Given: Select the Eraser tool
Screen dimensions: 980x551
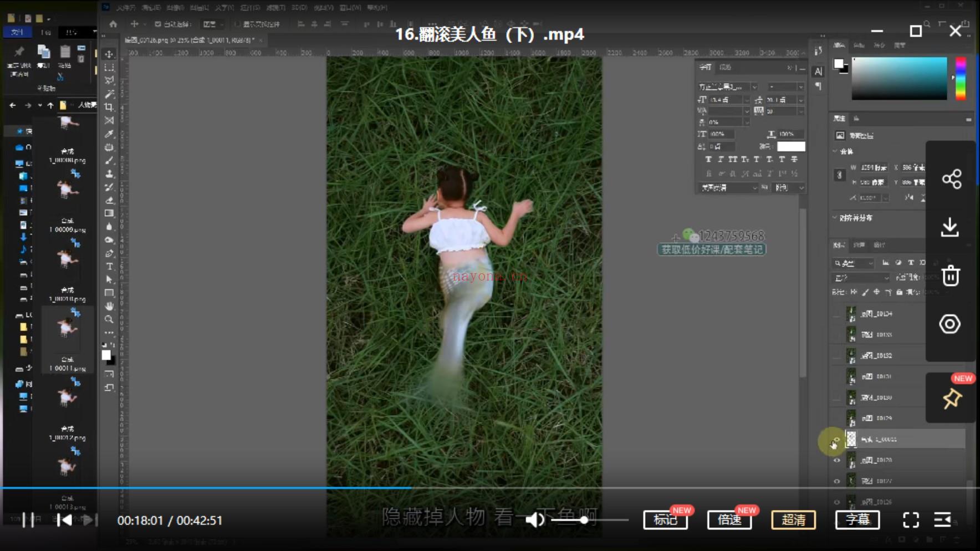Looking at the screenshot, I should 109,200.
